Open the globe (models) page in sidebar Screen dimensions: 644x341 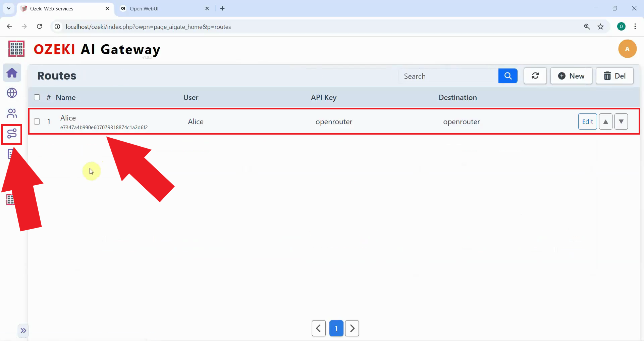point(12,93)
